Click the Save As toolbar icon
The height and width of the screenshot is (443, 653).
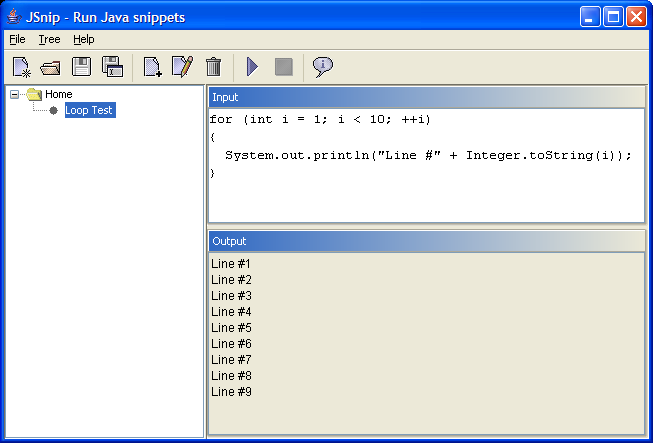tap(112, 67)
